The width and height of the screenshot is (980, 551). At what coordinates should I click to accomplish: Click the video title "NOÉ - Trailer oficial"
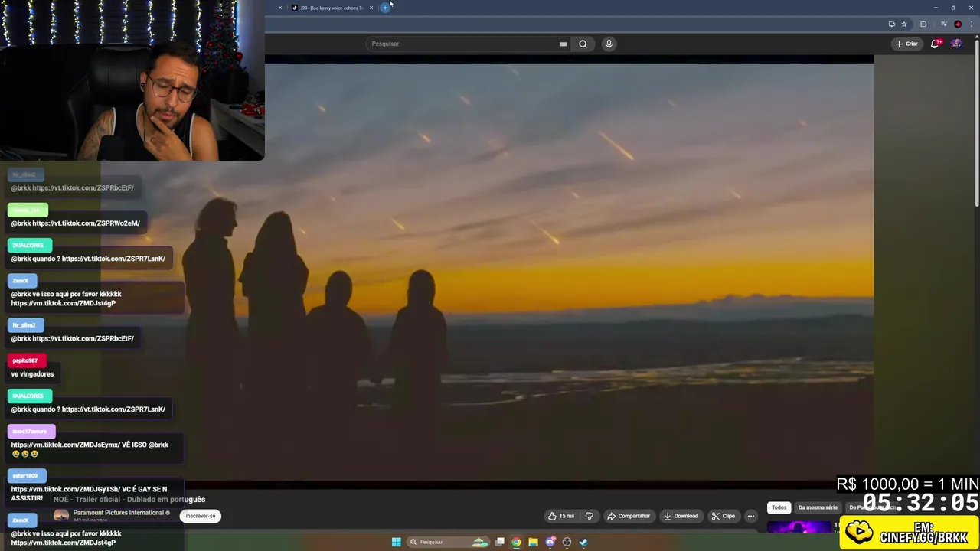(x=129, y=500)
